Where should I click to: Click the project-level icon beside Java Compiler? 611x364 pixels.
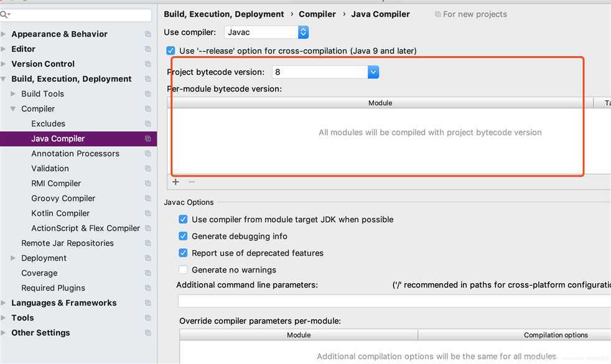[x=147, y=139]
